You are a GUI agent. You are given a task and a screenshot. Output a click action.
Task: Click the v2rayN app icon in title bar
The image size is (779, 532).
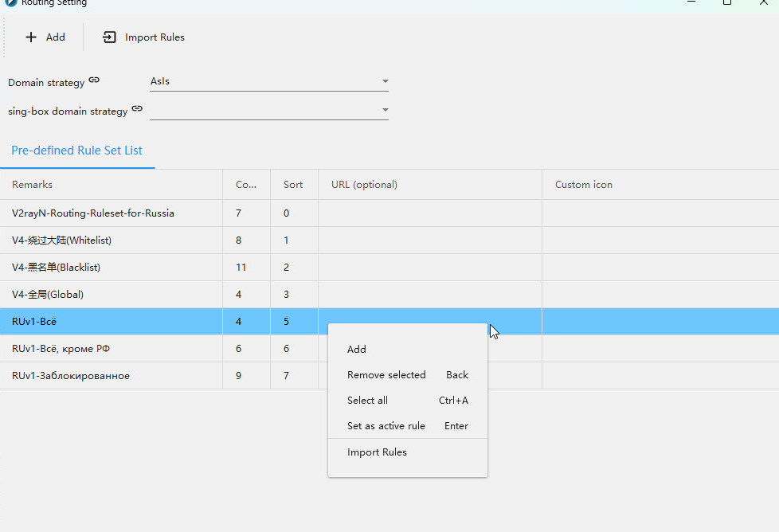click(x=10, y=2)
